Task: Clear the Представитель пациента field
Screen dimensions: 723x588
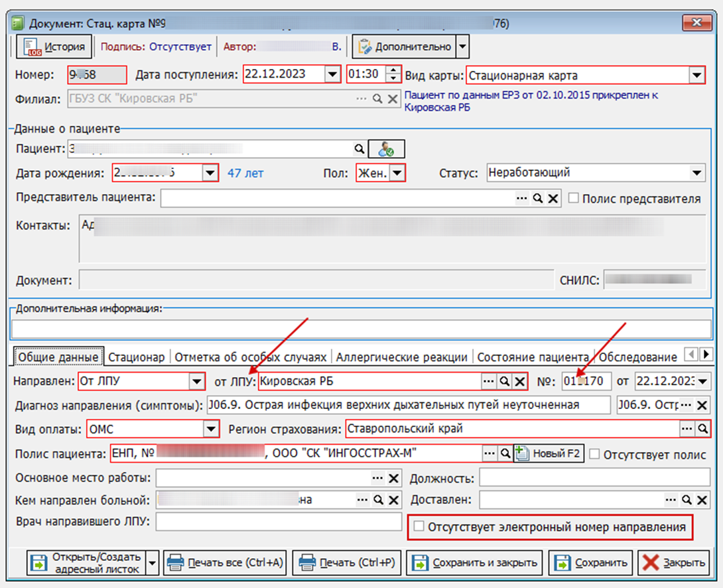Action: [x=553, y=199]
